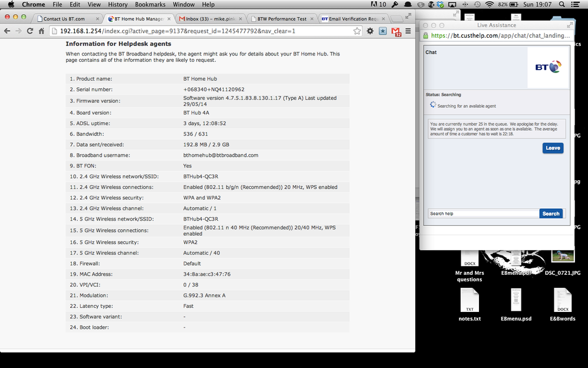Click the fullscreen arrows of the Chrome window

(x=408, y=16)
